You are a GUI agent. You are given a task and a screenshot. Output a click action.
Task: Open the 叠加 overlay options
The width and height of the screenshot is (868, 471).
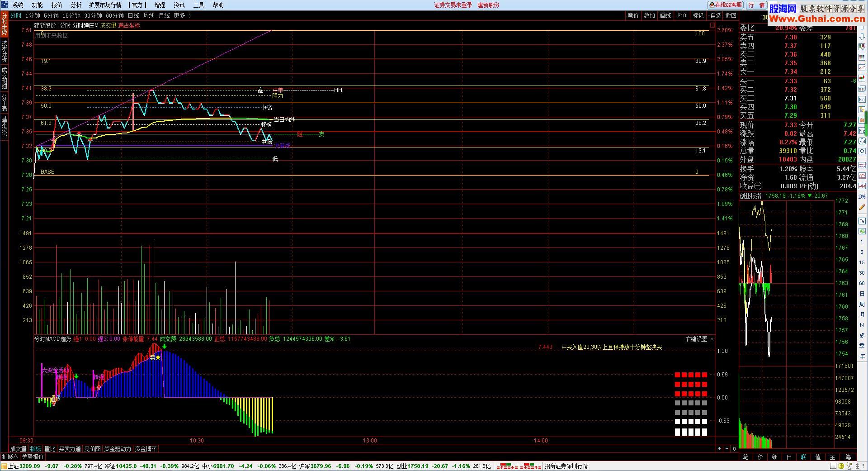(650, 15)
